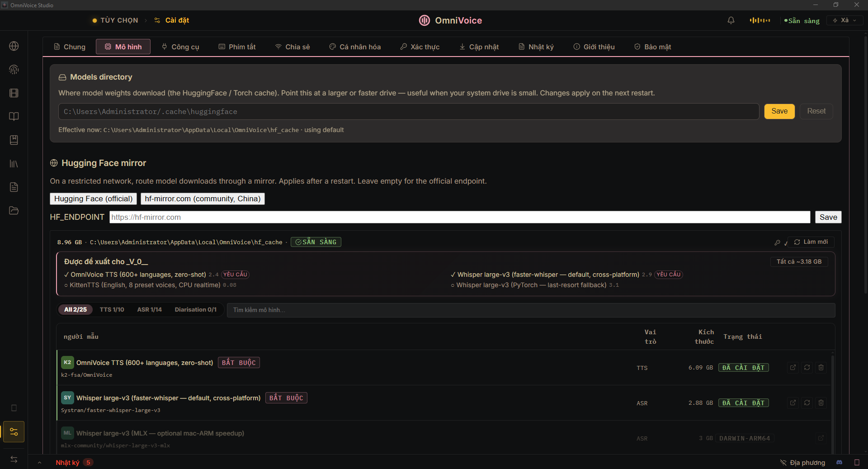The width and height of the screenshot is (868, 469).
Task: Open OmniVoice TTS model external link icon
Action: click(x=793, y=368)
